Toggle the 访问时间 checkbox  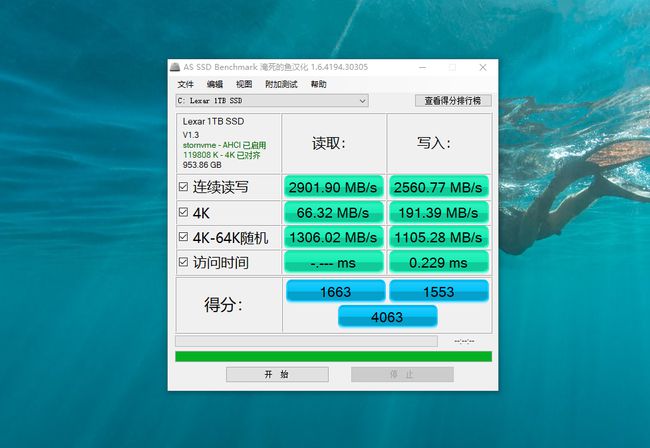tap(183, 262)
